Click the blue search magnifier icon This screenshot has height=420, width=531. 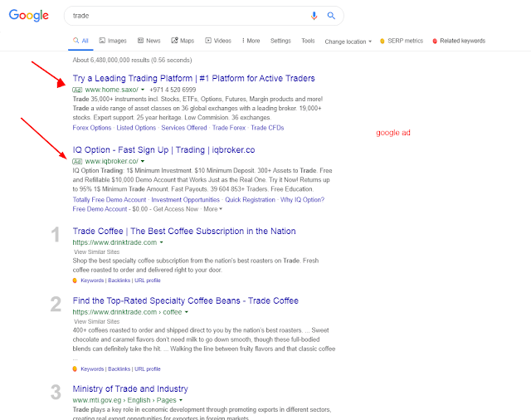[x=331, y=16]
